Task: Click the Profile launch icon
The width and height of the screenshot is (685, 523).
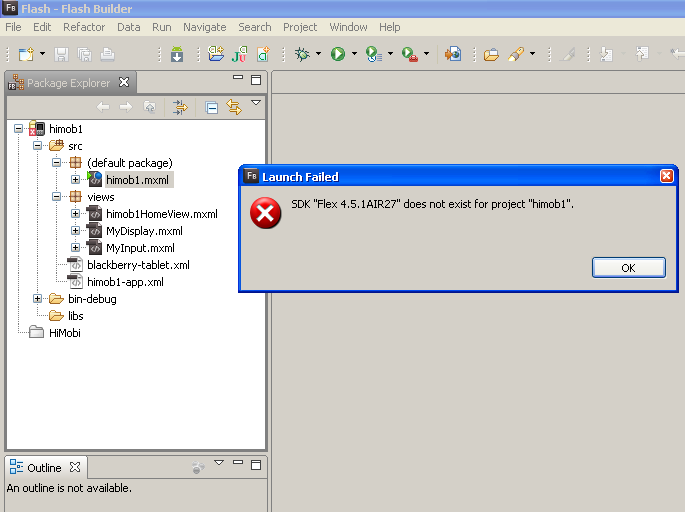Action: pyautogui.click(x=374, y=54)
